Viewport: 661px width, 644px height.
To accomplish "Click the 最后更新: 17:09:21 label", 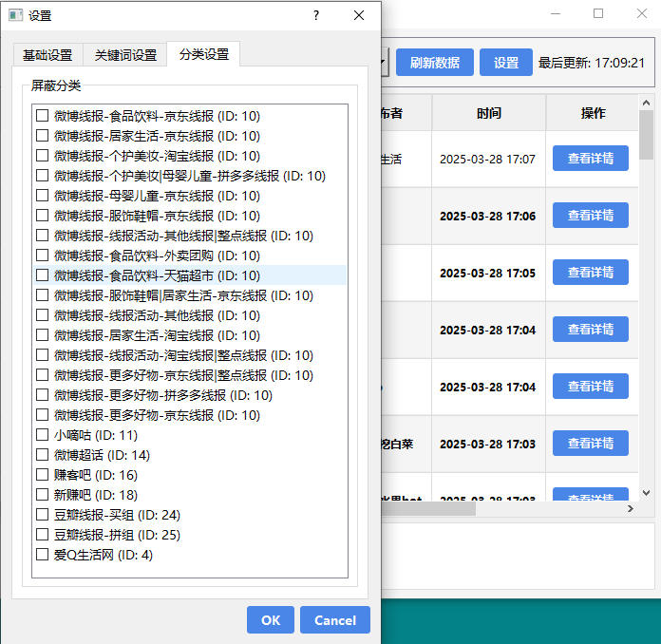I will [592, 63].
